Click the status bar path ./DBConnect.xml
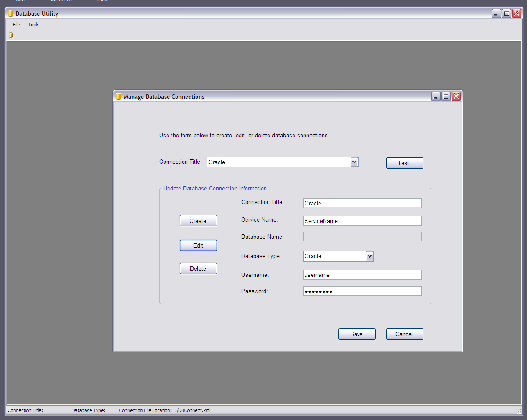This screenshot has width=527, height=420. (193, 410)
